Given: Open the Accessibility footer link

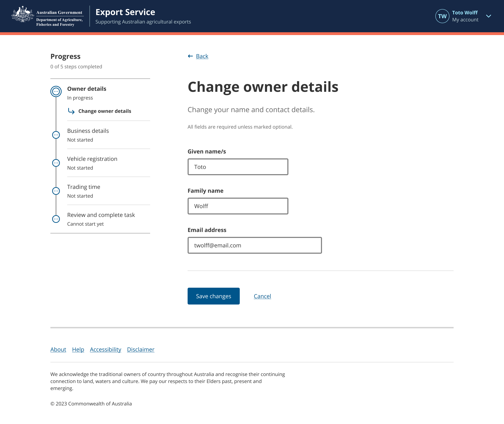Looking at the screenshot, I should point(105,350).
